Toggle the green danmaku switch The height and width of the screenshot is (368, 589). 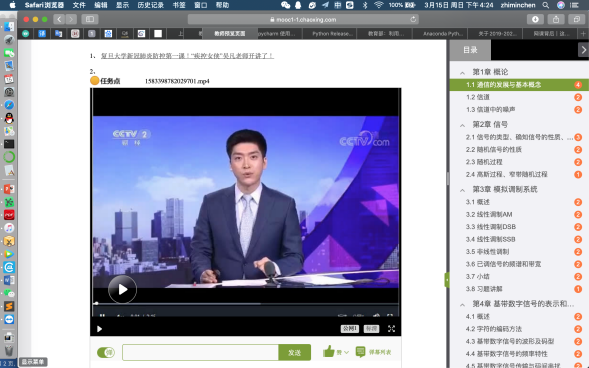coord(106,353)
